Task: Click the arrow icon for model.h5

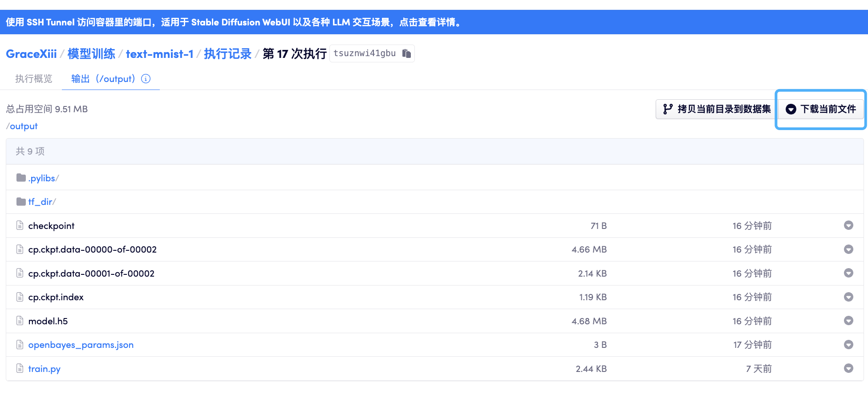Action: click(x=848, y=321)
